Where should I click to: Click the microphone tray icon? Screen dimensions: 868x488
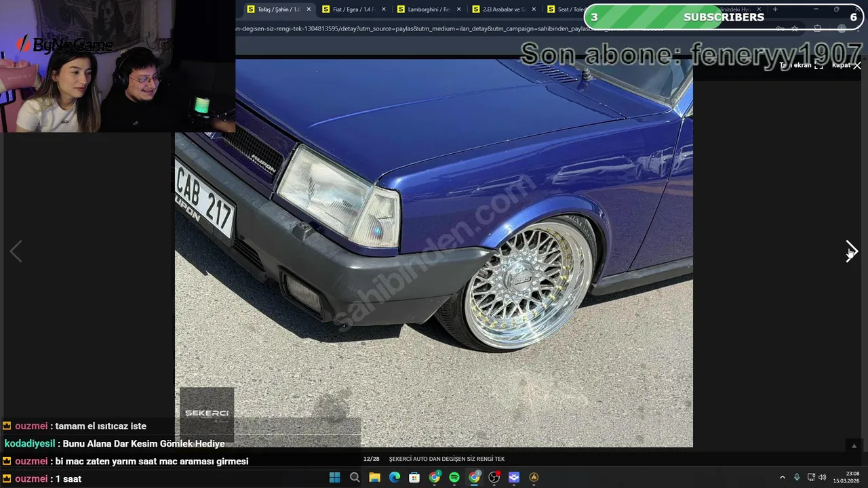(797, 477)
